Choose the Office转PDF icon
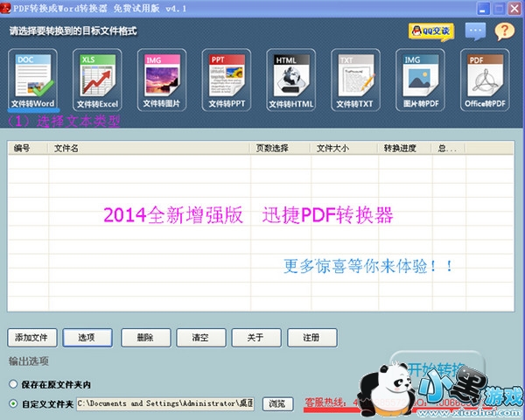This screenshot has height=420, width=525. click(x=485, y=80)
